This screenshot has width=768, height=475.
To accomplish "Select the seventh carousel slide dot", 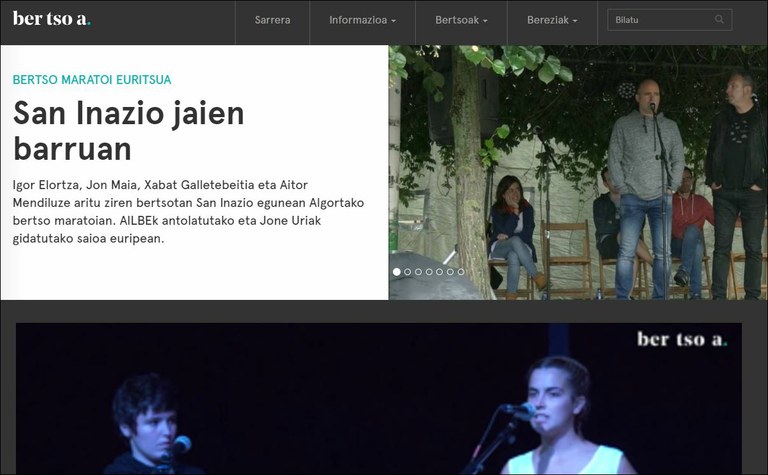I will 461,272.
